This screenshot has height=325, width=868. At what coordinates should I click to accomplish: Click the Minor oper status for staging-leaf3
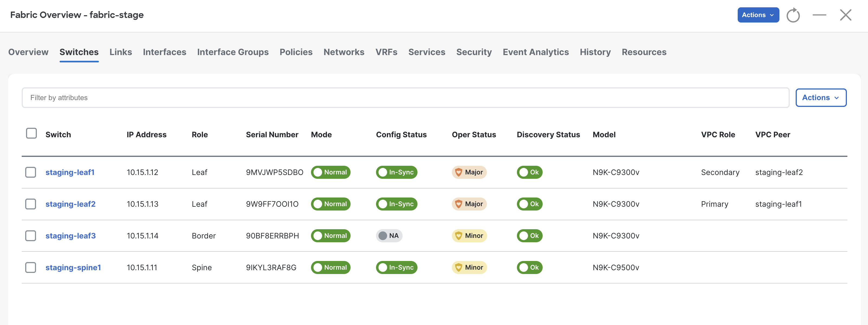[469, 236]
